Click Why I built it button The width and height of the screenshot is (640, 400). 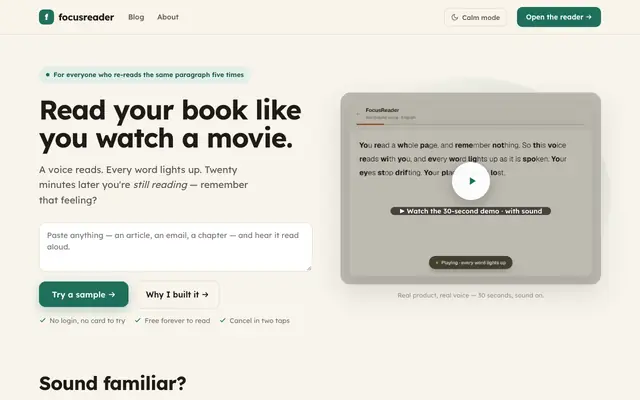pyautogui.click(x=177, y=295)
